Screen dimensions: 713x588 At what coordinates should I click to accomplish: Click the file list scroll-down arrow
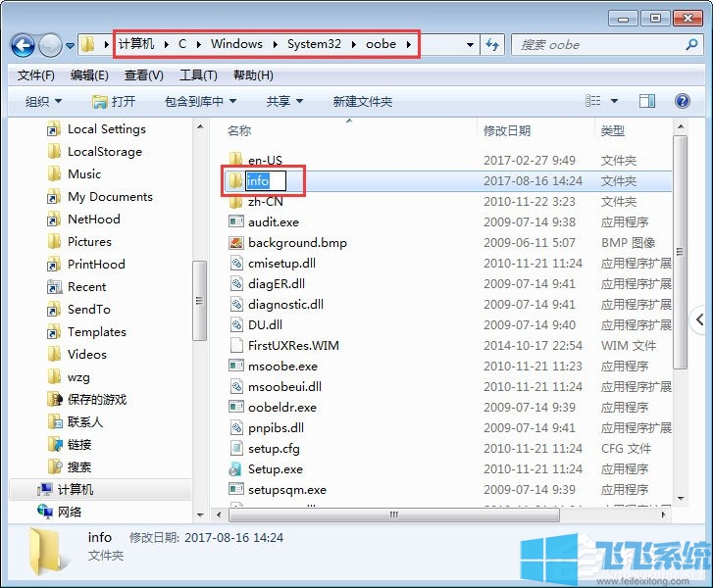coord(681,499)
